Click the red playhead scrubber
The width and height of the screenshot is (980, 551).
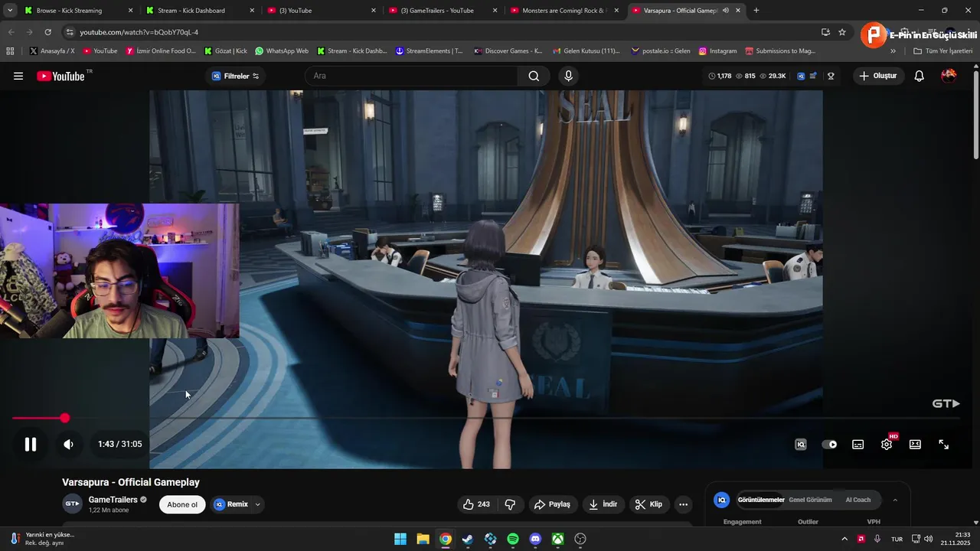(x=65, y=418)
